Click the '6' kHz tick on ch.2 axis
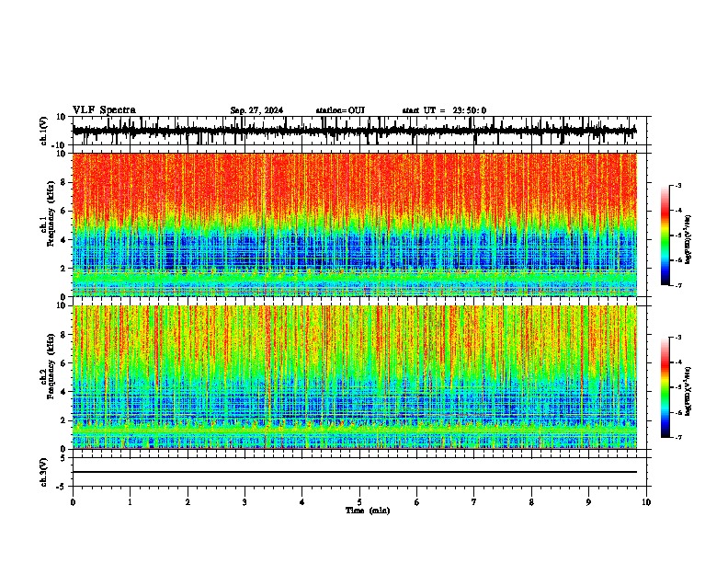 click(64, 362)
